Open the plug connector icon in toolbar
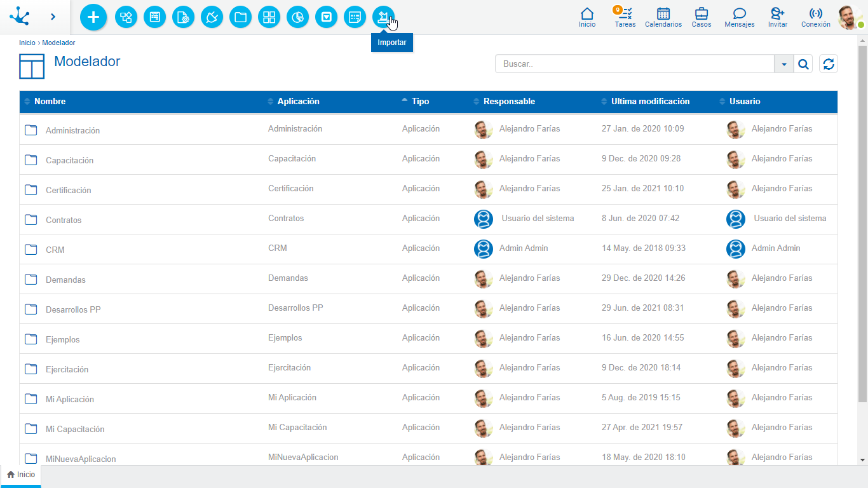The image size is (868, 488). [x=212, y=17]
